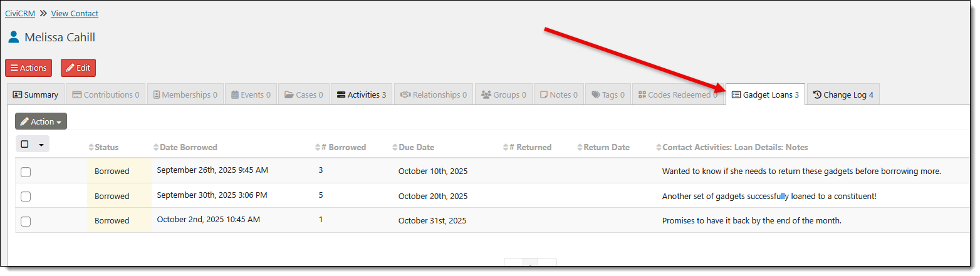This screenshot has height=276, width=980.
Task: Open the gray Action dropdown
Action: click(x=41, y=121)
